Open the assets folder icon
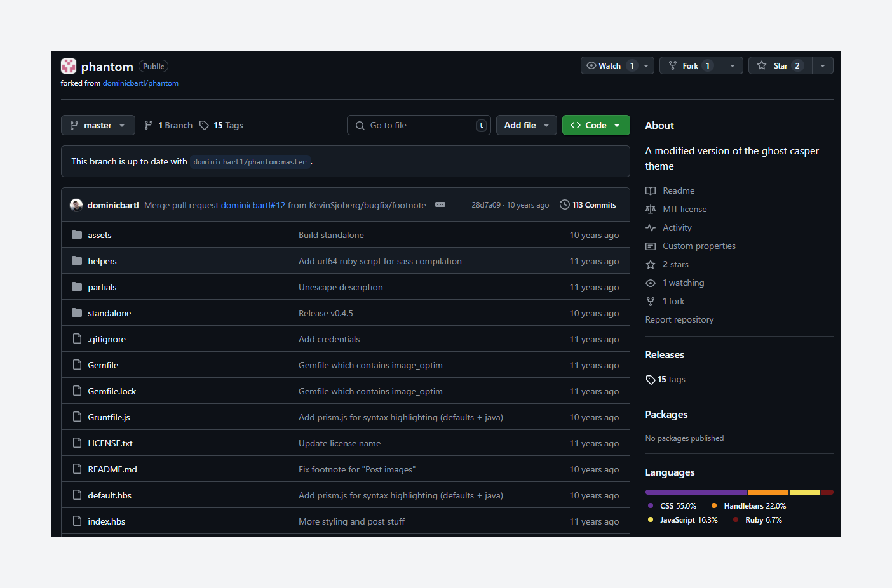The image size is (892, 588). [x=77, y=235]
